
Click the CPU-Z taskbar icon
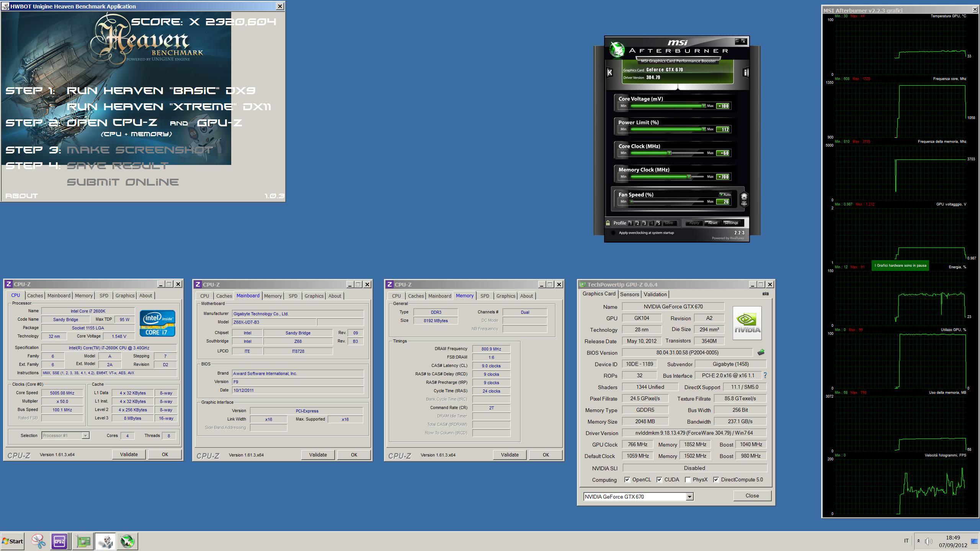(x=59, y=541)
